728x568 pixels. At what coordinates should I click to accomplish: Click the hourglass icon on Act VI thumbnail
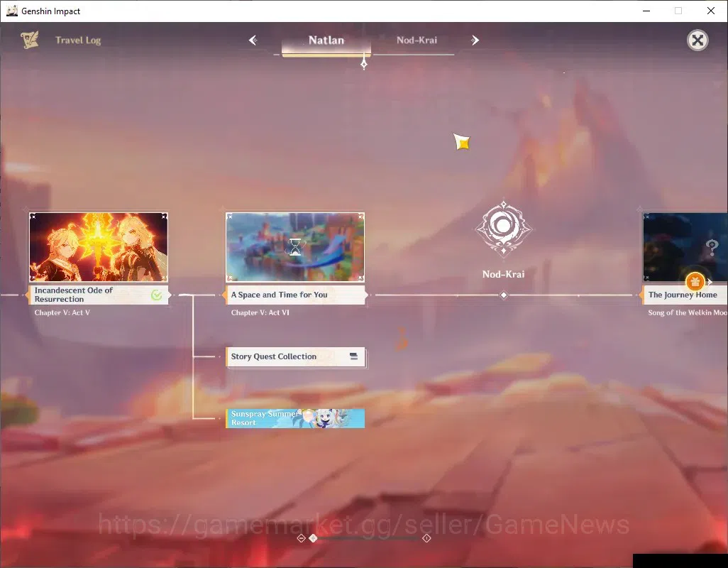click(295, 247)
